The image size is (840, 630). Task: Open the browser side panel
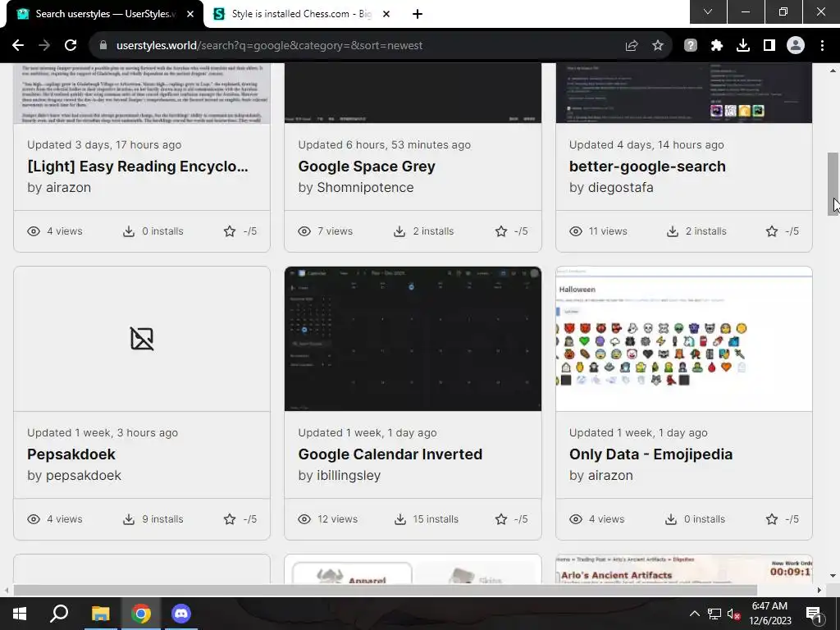(x=769, y=46)
